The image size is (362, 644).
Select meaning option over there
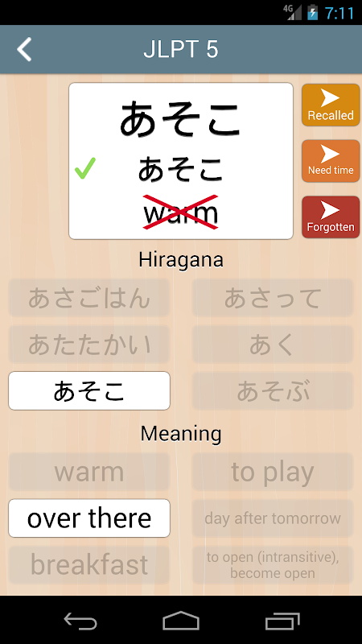tap(89, 518)
